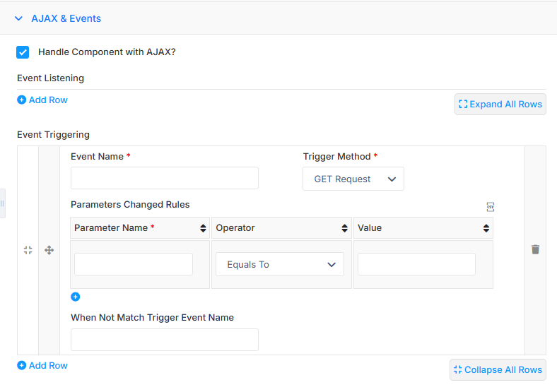This screenshot has width=557, height=392.
Task: Uncheck Handle Component with AJAX checkbox
Action: click(x=23, y=52)
